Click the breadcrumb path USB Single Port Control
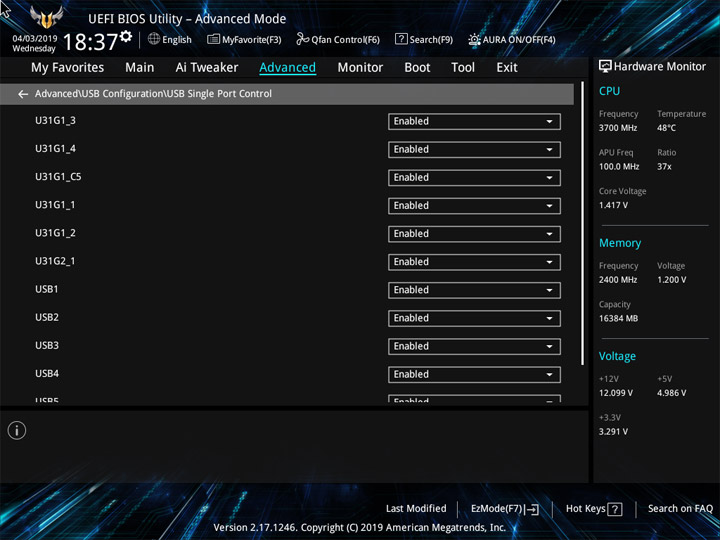This screenshot has width=720, height=540. (219, 94)
